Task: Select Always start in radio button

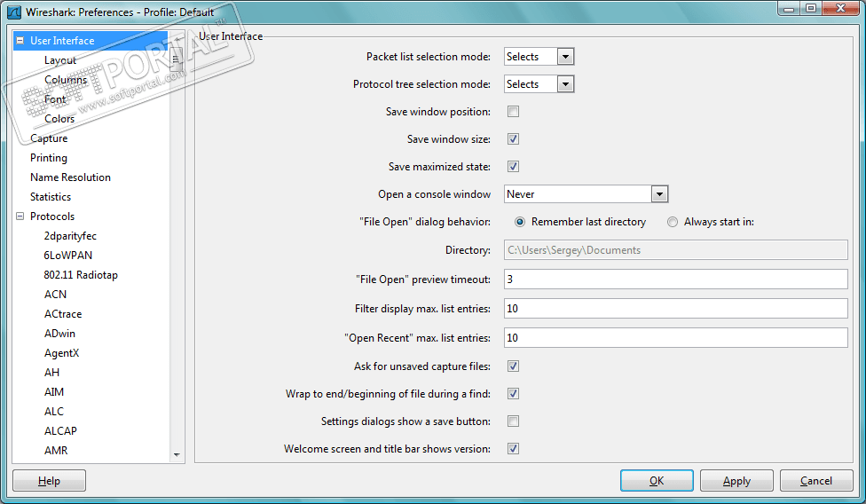Action: click(x=673, y=222)
